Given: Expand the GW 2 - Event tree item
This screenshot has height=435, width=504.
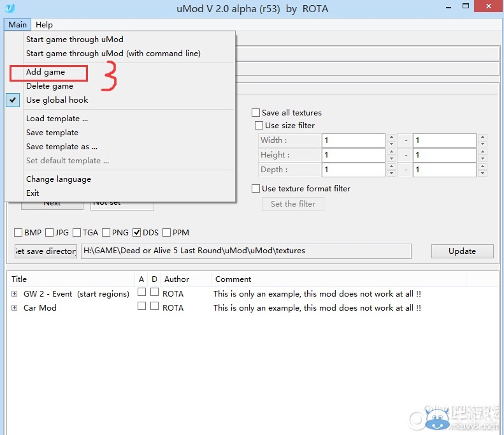Looking at the screenshot, I should pos(14,294).
